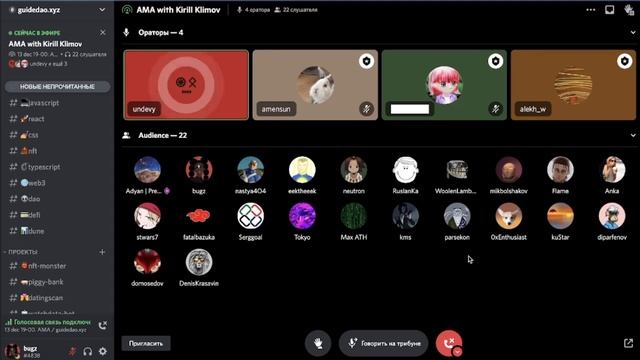Toggle headphones deafen in user panel

pyautogui.click(x=87, y=351)
